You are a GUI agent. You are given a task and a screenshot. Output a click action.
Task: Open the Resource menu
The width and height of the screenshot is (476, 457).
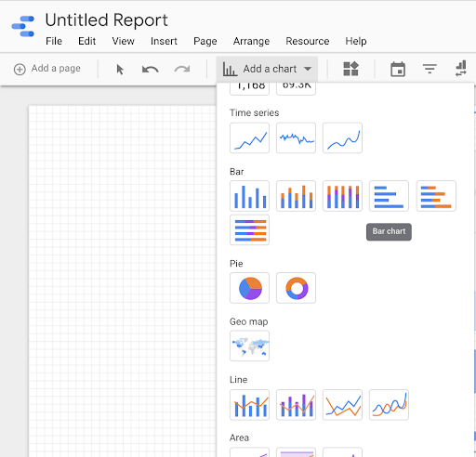[308, 41]
